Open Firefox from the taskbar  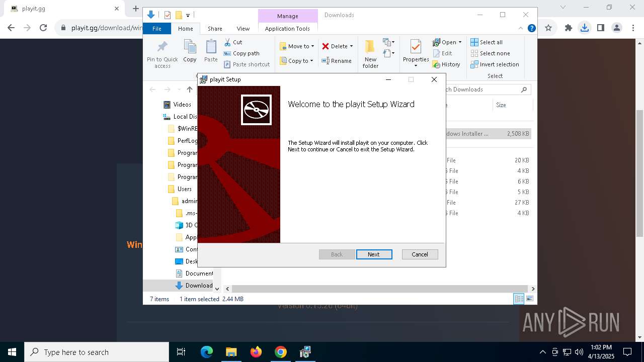tap(256, 352)
